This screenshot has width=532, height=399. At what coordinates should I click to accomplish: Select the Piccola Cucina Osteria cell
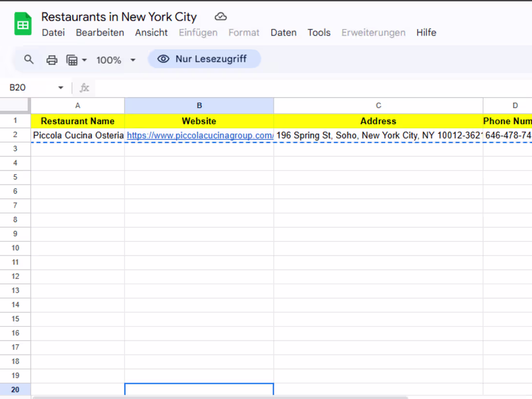(78, 135)
